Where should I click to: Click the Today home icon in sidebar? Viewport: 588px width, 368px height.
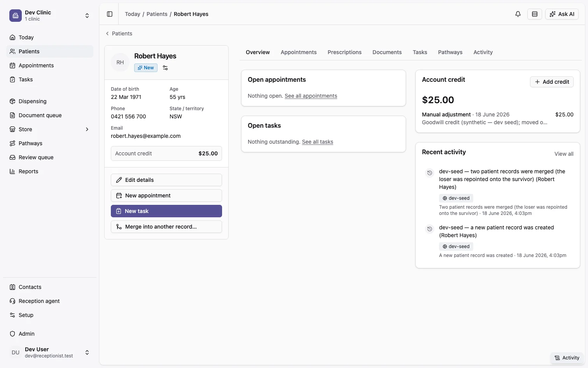coord(12,37)
